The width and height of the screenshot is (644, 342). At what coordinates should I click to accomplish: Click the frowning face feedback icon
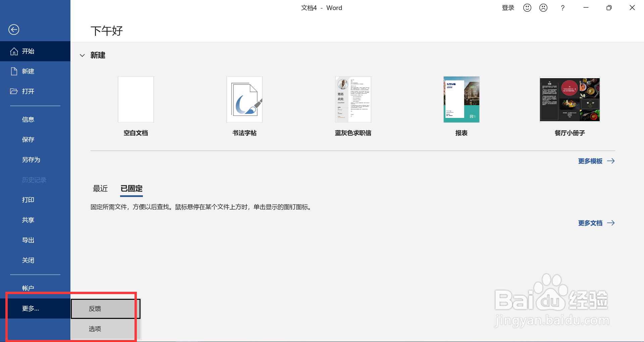pyautogui.click(x=543, y=8)
